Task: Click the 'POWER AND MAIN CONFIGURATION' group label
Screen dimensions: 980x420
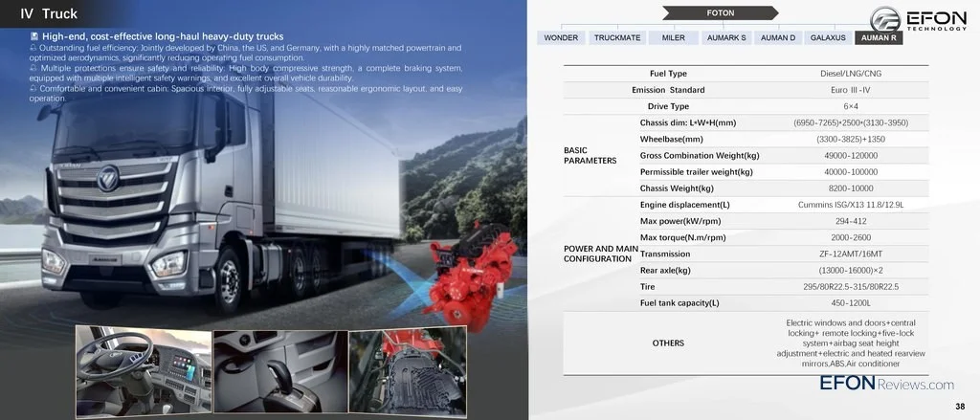Action: click(600, 254)
